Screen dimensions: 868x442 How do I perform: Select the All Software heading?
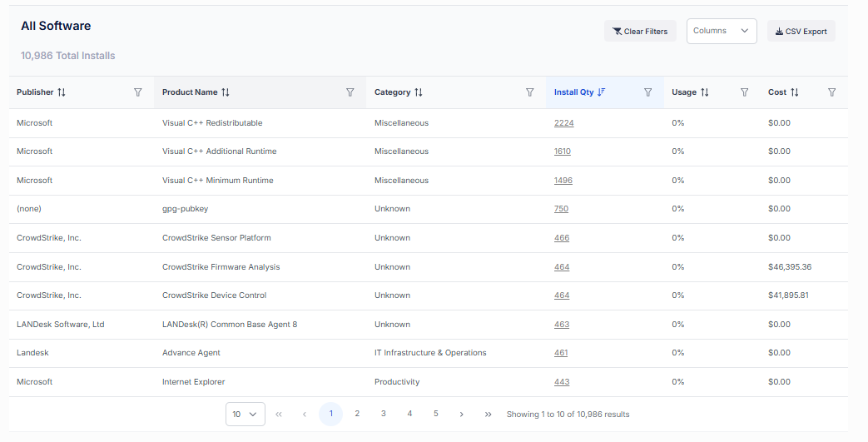pyautogui.click(x=56, y=26)
